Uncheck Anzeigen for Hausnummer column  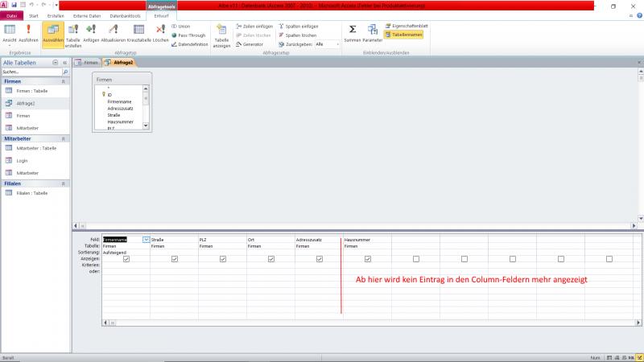[368, 259]
